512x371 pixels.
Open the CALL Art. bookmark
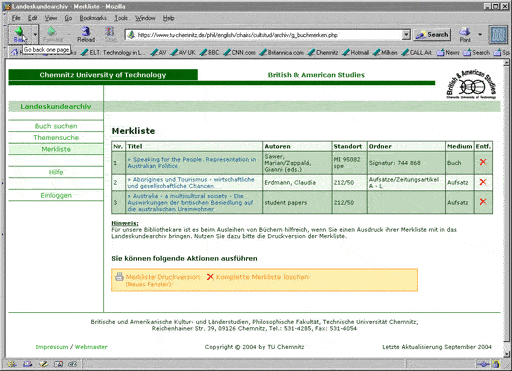point(417,52)
